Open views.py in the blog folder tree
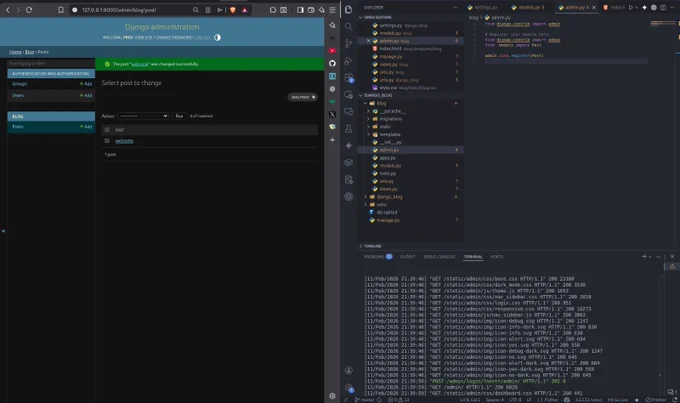680x403 pixels. (388, 189)
